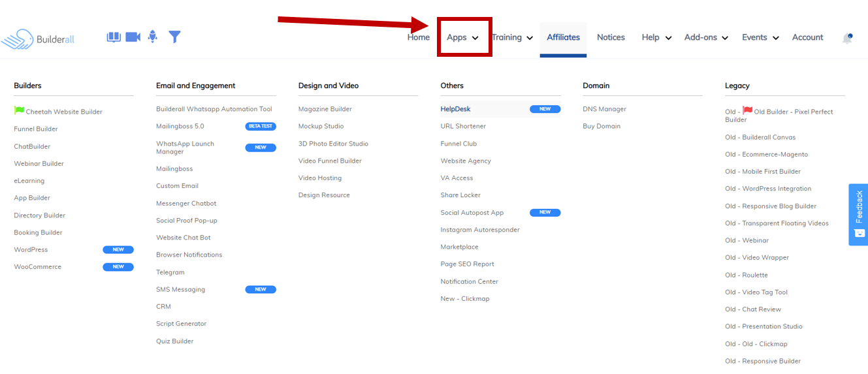
Task: Open Magazine Builder under Design and Video
Action: 325,109
